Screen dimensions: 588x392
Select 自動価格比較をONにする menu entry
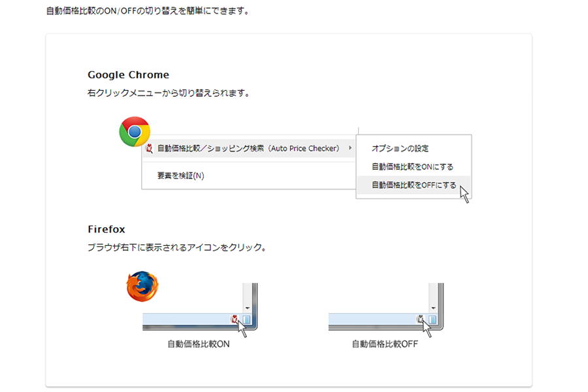412,167
